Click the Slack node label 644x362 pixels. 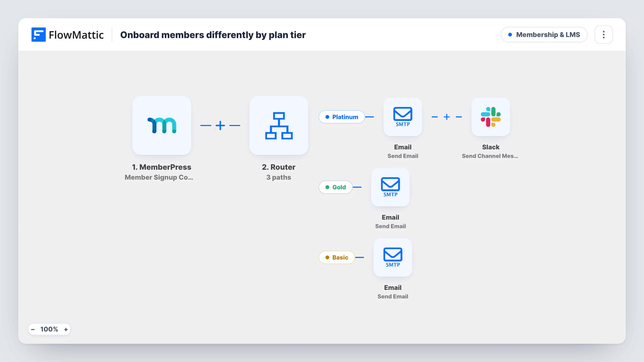point(491,147)
